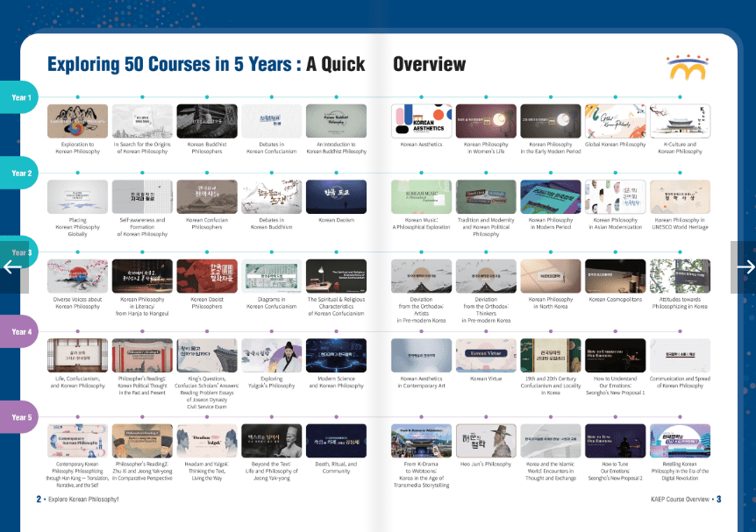The image size is (756, 532).
Task: Open Korean Philosophy in North Korea thumbnail
Action: tap(551, 276)
